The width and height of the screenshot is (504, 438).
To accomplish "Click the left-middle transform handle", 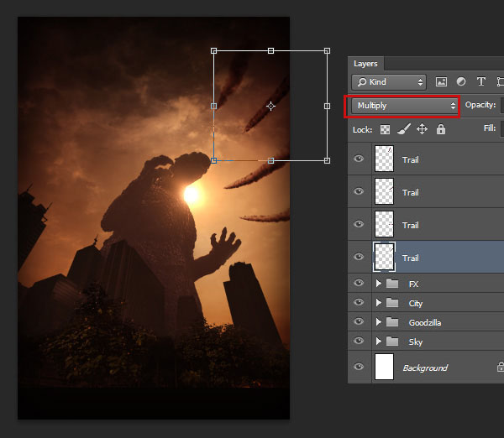I will (x=213, y=106).
